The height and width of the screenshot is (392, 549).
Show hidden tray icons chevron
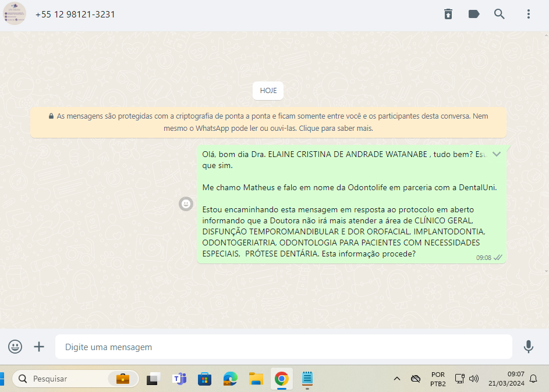point(396,379)
